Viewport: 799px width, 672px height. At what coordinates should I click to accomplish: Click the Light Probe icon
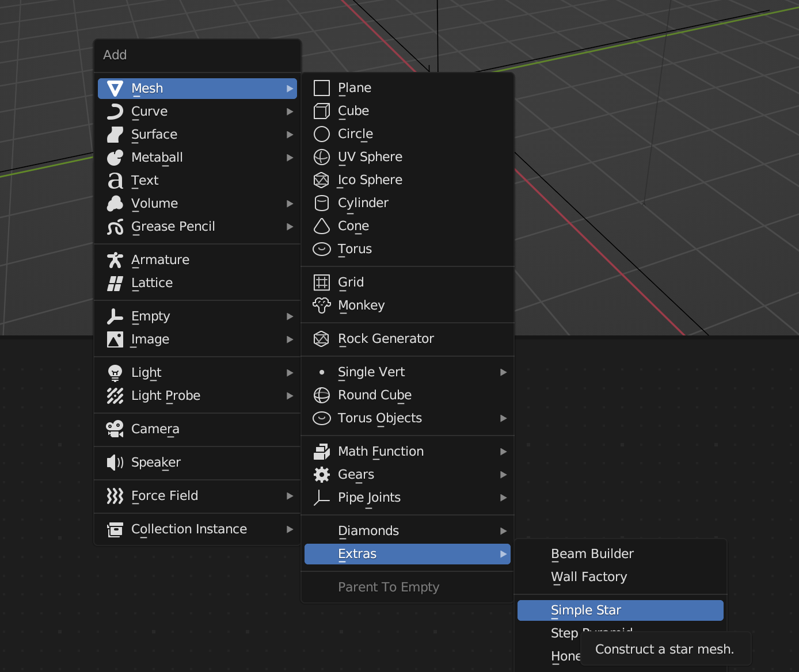tap(115, 396)
